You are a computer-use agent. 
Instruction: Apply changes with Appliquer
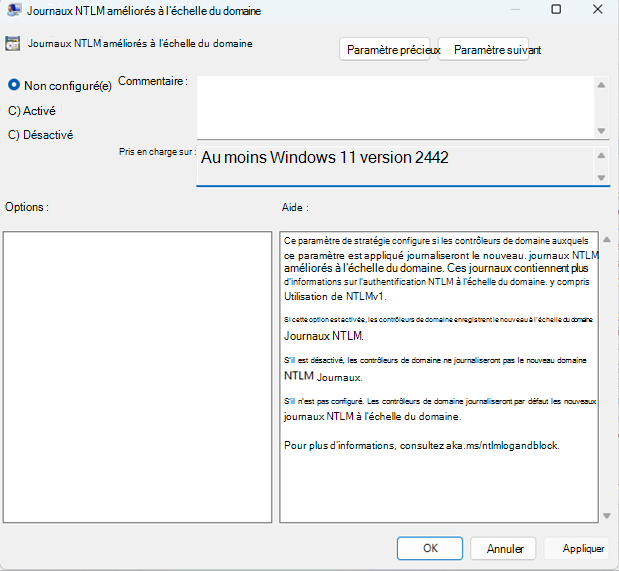[577, 548]
